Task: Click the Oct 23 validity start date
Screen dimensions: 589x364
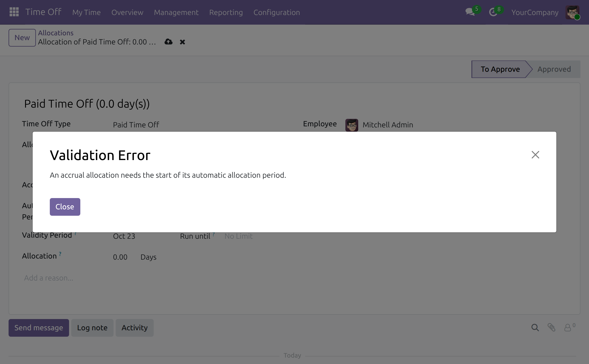Action: coord(124,236)
